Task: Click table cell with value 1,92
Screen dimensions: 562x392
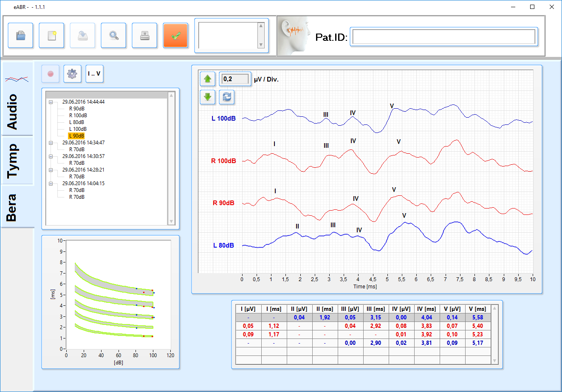Action: (x=325, y=317)
